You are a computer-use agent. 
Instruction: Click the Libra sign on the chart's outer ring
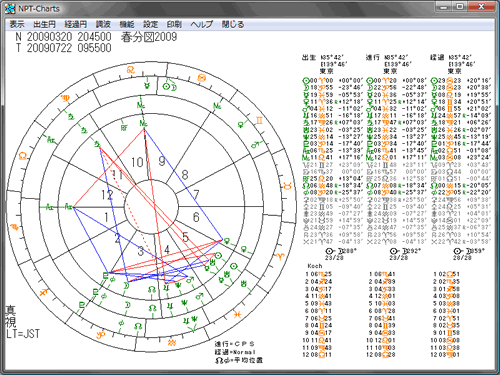tap(23, 156)
